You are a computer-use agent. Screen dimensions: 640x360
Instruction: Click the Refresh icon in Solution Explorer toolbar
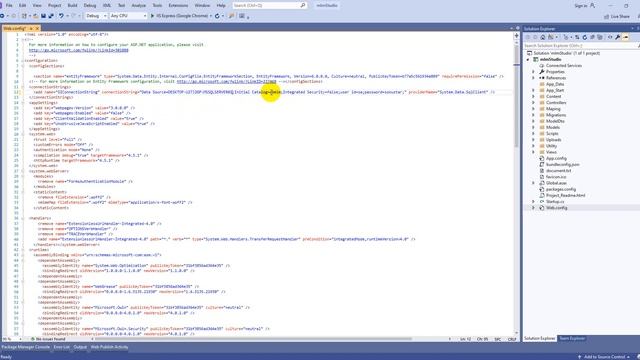point(584,37)
